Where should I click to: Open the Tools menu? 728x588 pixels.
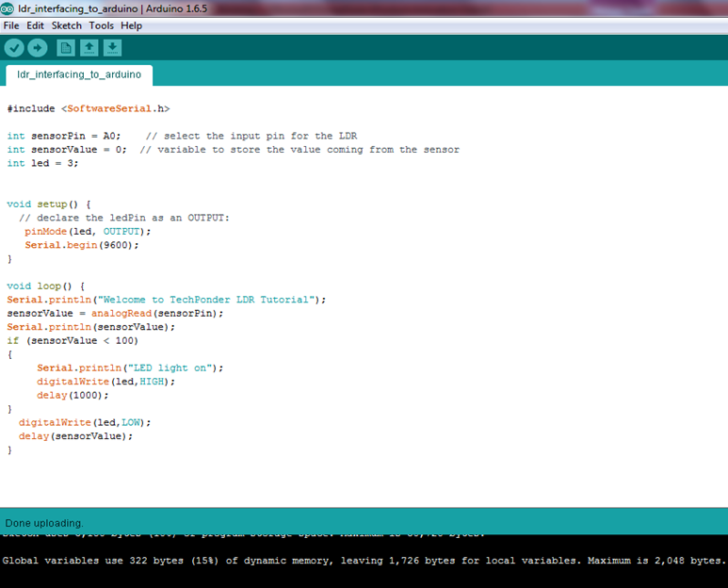(x=101, y=25)
